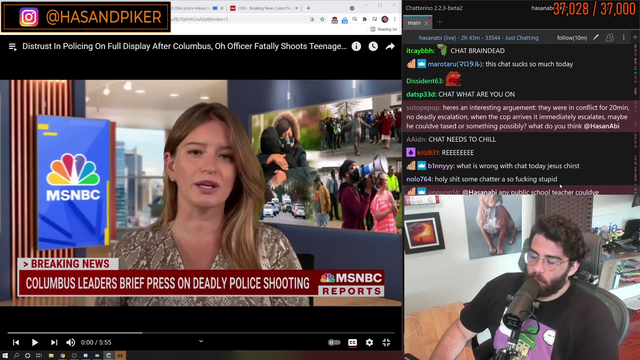The height and width of the screenshot is (360, 640).
Task: Play the MSNBC video
Action: (35, 342)
